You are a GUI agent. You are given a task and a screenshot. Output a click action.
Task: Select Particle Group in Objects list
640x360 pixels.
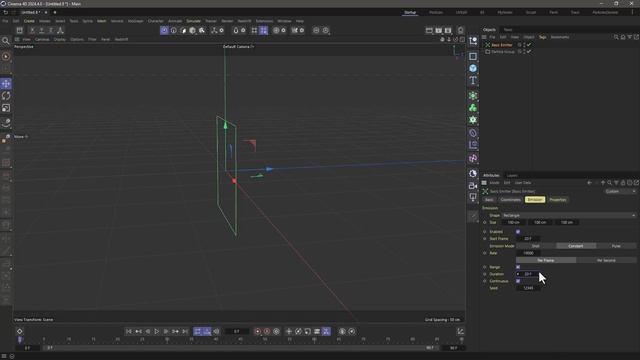tap(503, 52)
